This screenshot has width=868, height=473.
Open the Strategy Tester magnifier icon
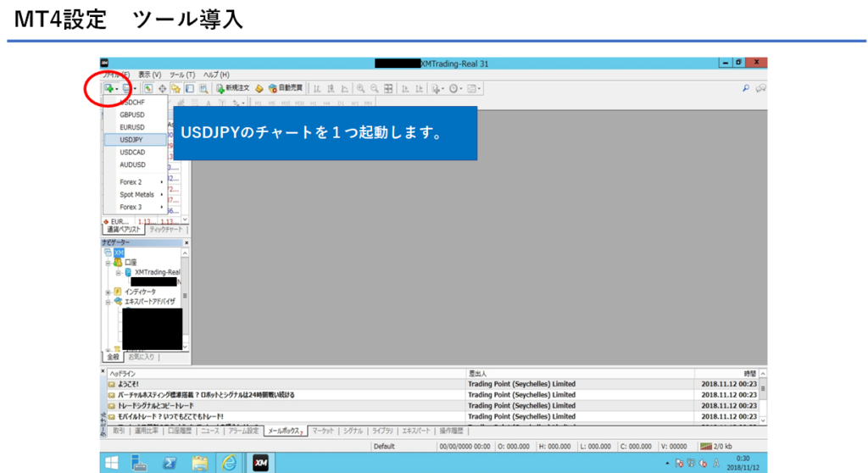[203, 88]
